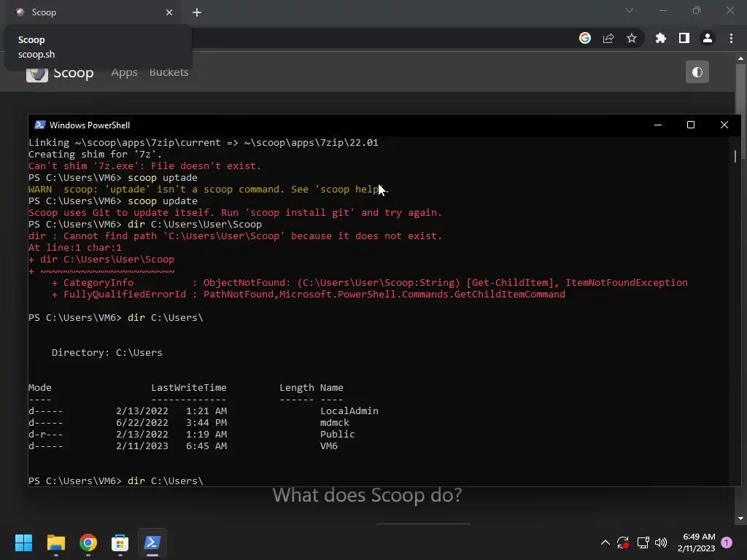Open notification center badge

[x=727, y=542]
